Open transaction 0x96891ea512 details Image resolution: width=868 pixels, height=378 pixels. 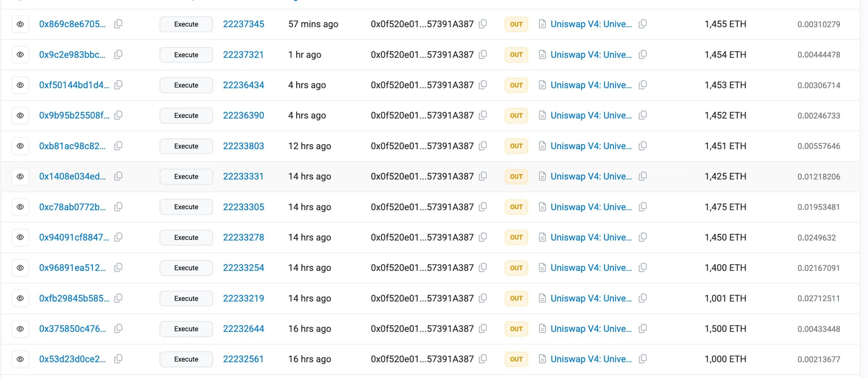pyautogui.click(x=72, y=267)
